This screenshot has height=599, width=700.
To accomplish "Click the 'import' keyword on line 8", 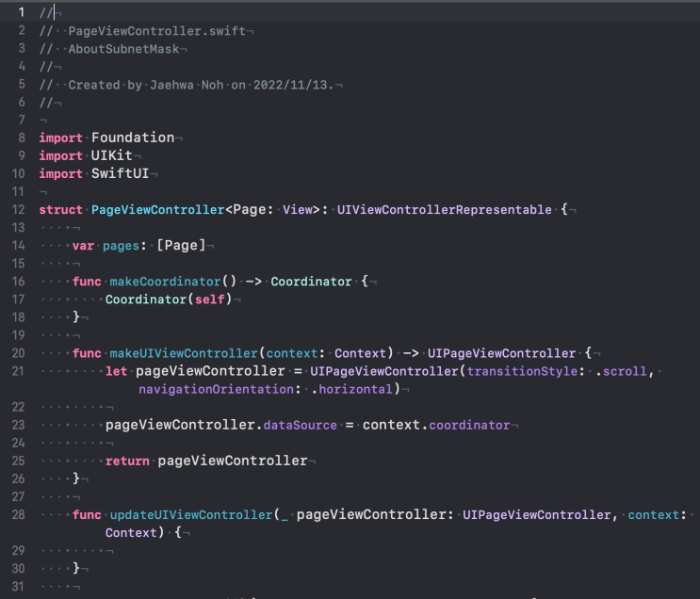I will [60, 138].
